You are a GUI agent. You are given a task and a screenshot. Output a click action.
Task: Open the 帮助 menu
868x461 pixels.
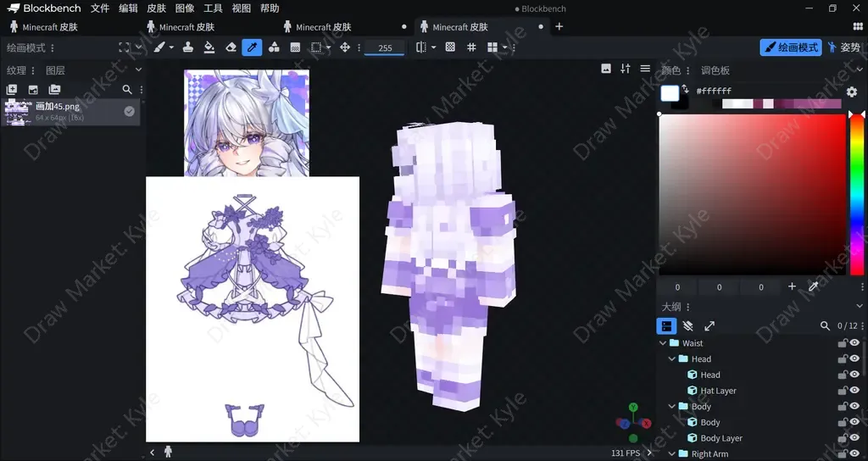point(270,8)
